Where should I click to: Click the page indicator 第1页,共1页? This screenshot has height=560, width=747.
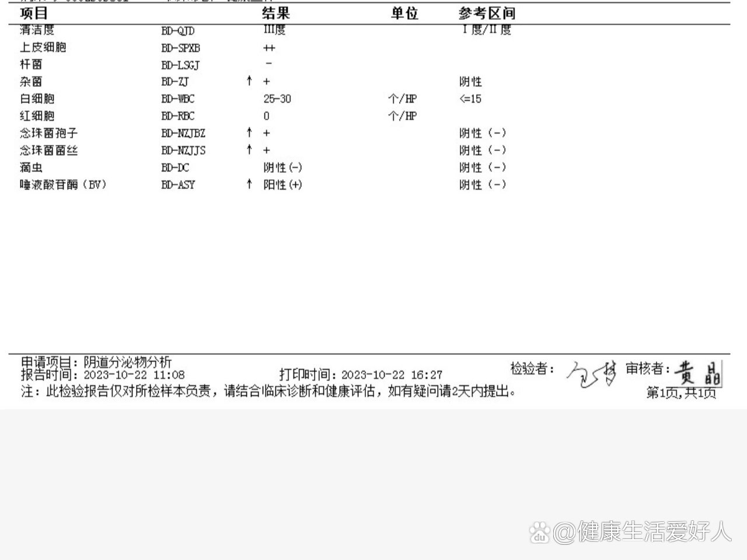click(x=681, y=393)
